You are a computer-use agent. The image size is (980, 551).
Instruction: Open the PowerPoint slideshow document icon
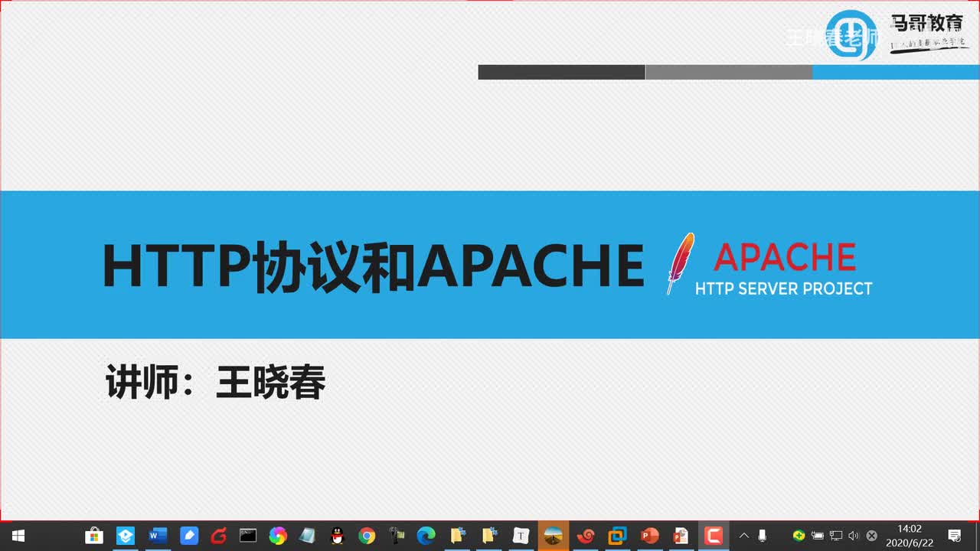(681, 536)
